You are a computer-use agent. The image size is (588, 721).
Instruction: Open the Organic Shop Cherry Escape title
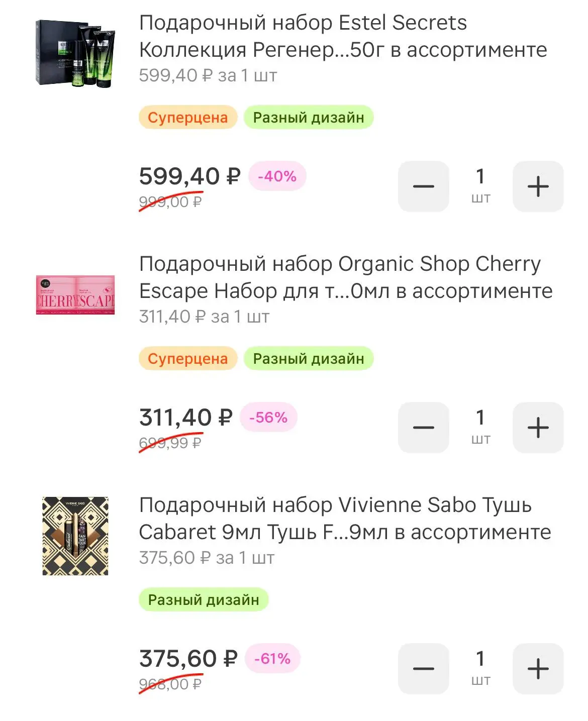[x=345, y=277]
